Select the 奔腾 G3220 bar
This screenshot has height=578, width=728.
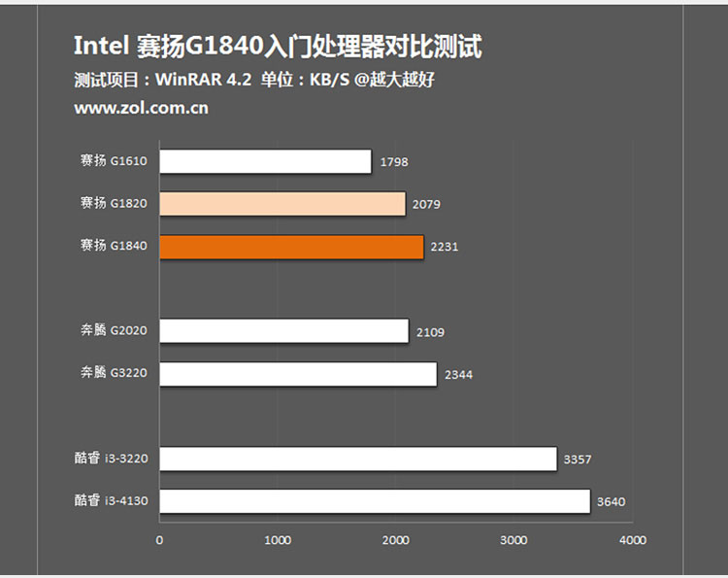298,374
